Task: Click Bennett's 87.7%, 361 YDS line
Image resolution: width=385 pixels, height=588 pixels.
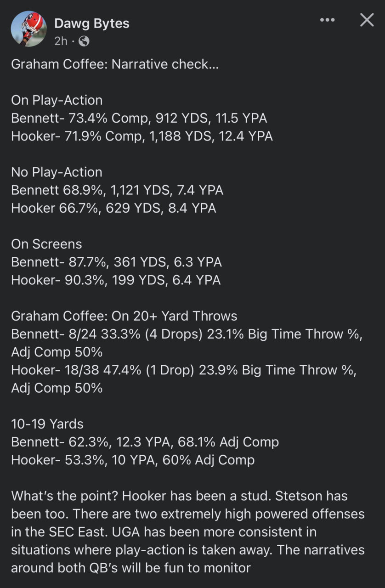Action: tap(117, 262)
